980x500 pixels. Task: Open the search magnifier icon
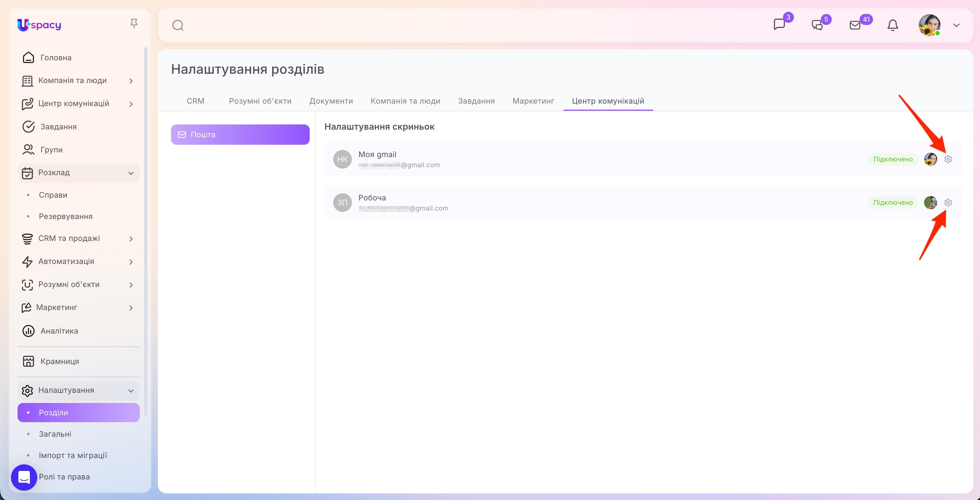pyautogui.click(x=178, y=25)
